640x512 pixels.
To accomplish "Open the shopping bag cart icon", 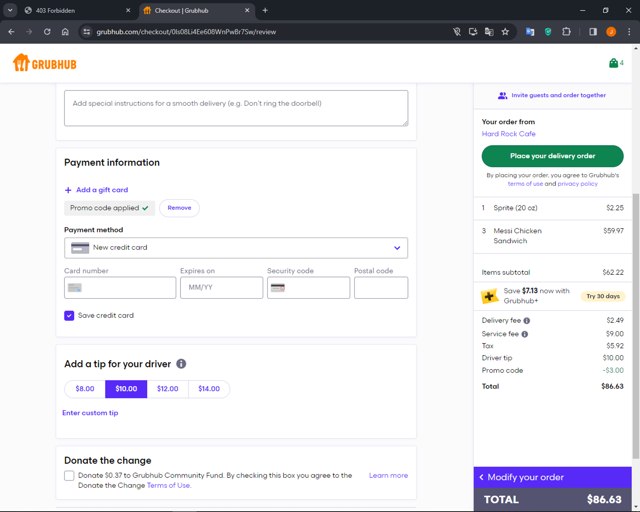I will click(x=613, y=63).
